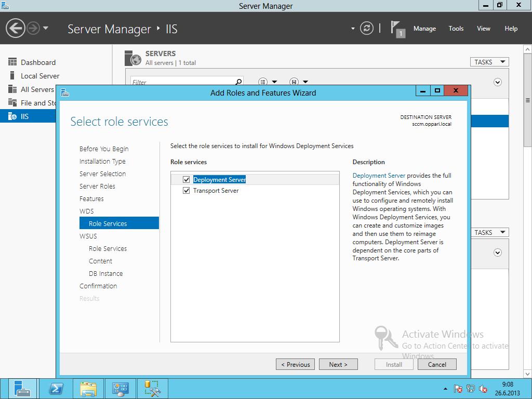This screenshot has height=399, width=532.
Task: Open Server Manager from the taskbar
Action: (x=22, y=389)
